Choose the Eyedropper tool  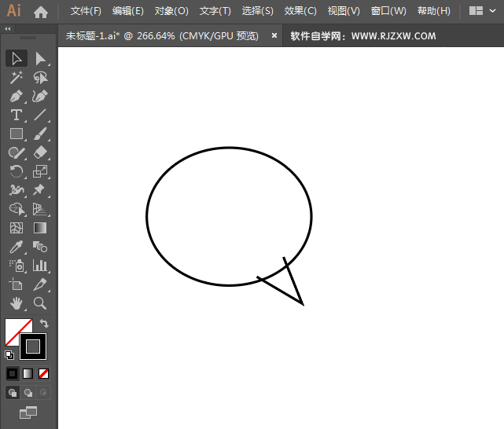17,247
